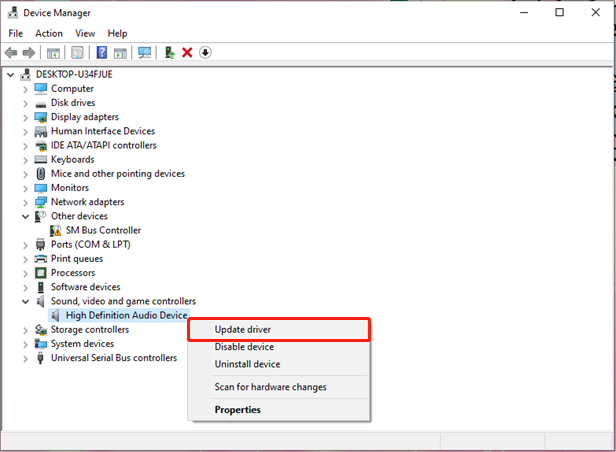Click the Keyboards category icon

click(40, 159)
